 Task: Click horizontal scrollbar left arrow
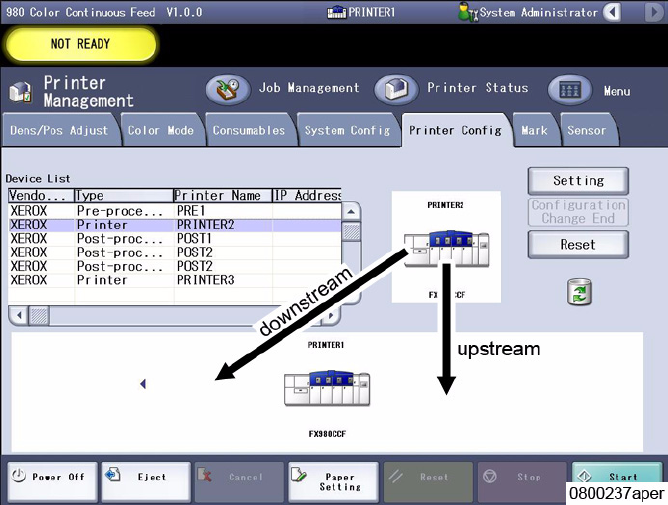click(x=19, y=316)
